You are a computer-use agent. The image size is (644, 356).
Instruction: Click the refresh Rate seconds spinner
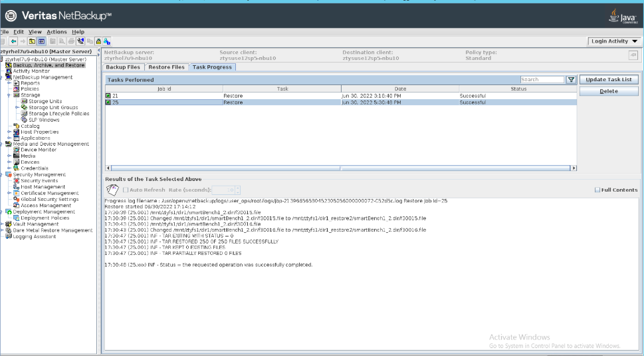[x=226, y=190]
